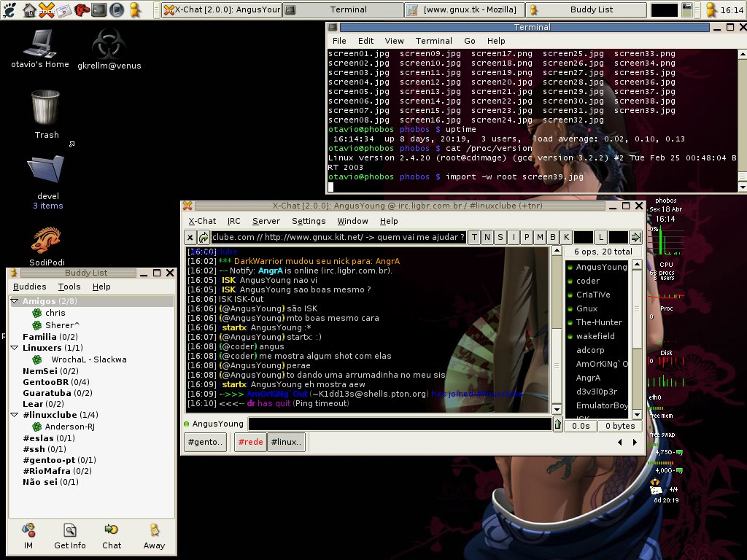This screenshot has height=560, width=747.
Task: Select the devel folder on the desktop
Action: (x=47, y=182)
